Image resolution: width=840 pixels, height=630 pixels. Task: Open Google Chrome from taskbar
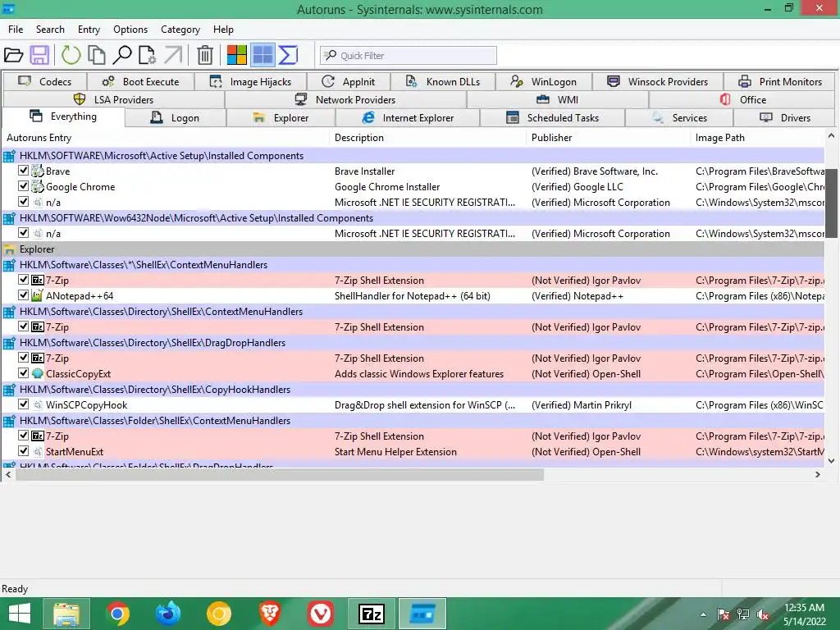117,614
